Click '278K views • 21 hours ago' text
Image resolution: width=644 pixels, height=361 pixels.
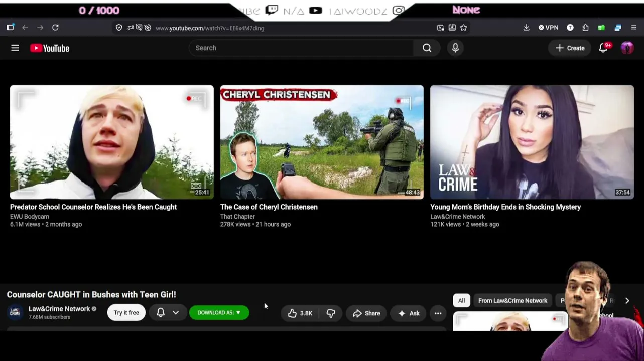255,224
